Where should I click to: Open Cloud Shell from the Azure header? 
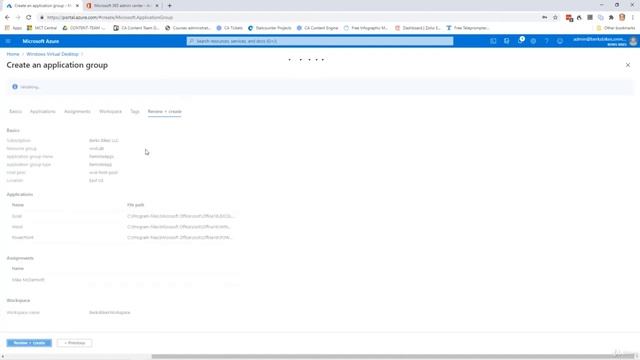(493, 41)
